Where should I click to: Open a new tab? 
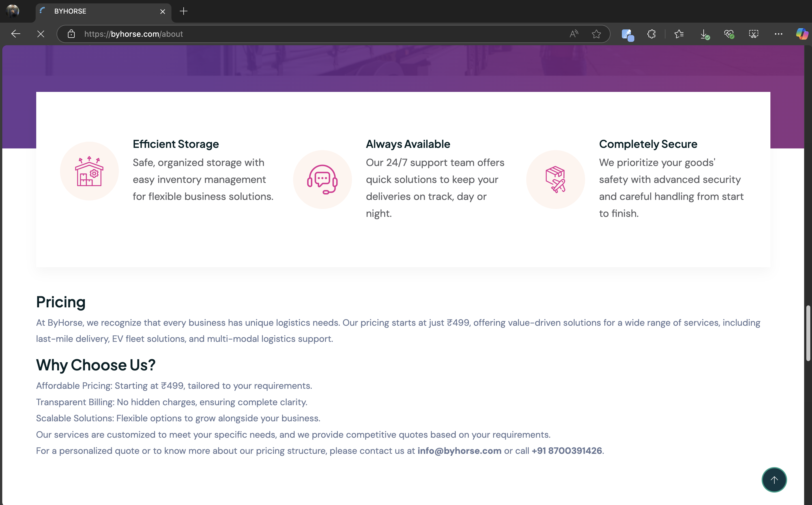pyautogui.click(x=183, y=11)
